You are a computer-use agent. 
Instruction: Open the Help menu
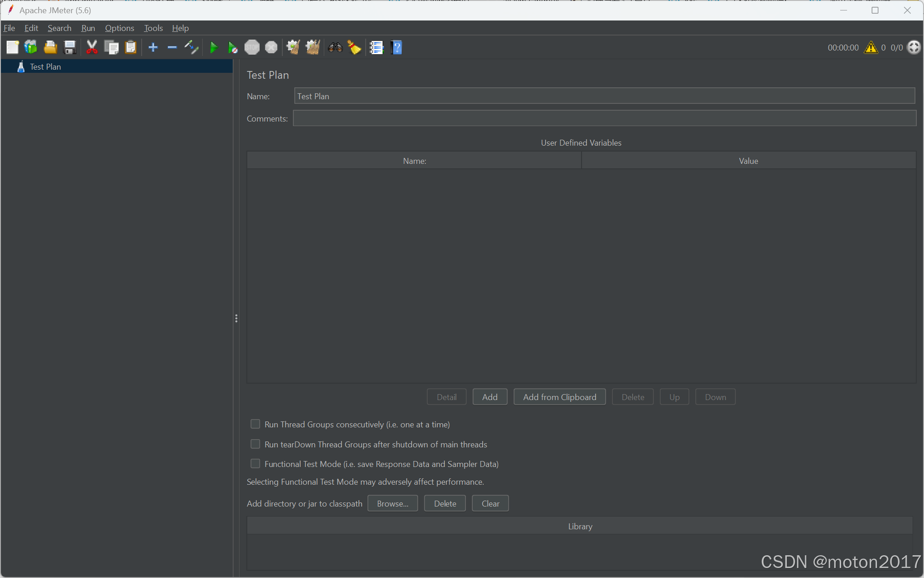click(180, 28)
